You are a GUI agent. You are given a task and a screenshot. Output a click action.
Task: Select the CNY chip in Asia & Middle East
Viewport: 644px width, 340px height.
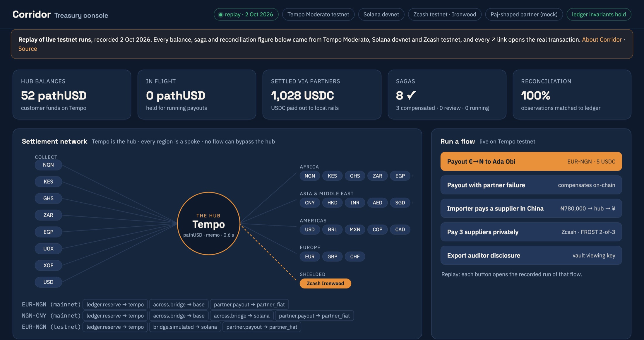pyautogui.click(x=310, y=203)
